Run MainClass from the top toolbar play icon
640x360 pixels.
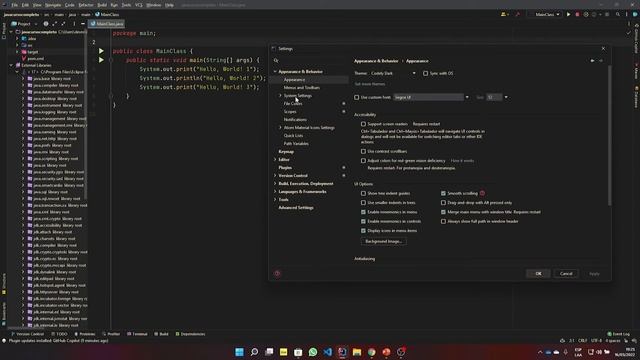tap(568, 14)
